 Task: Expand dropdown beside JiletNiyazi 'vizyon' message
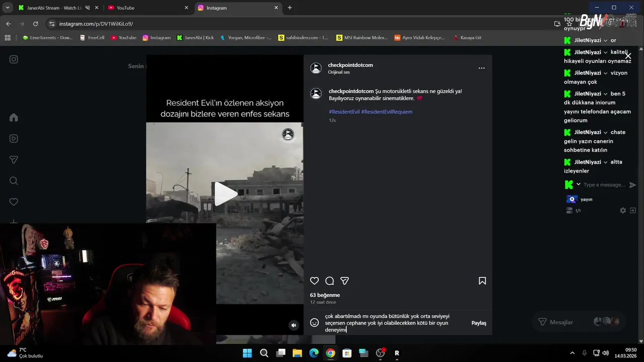(x=606, y=73)
